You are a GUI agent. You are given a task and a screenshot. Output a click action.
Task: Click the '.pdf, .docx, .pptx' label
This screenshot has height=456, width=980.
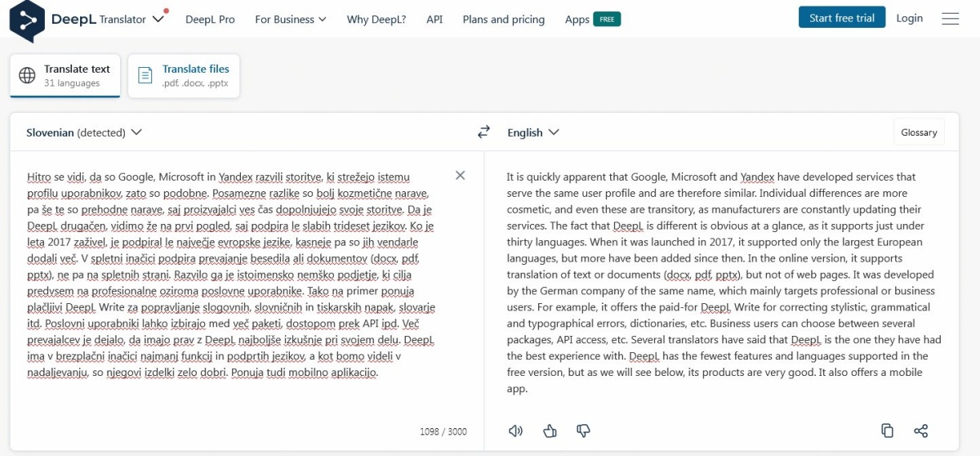(x=195, y=83)
